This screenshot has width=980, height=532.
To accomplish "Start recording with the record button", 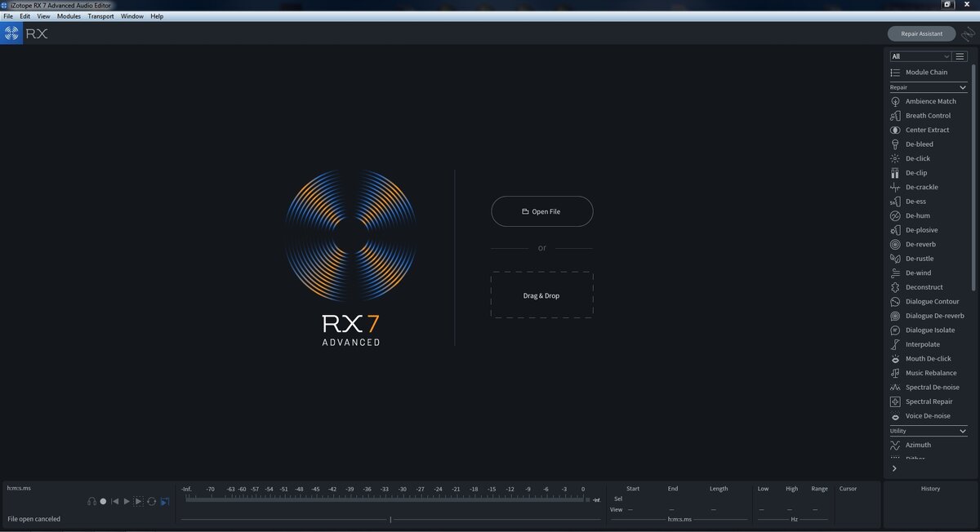I will click(103, 501).
